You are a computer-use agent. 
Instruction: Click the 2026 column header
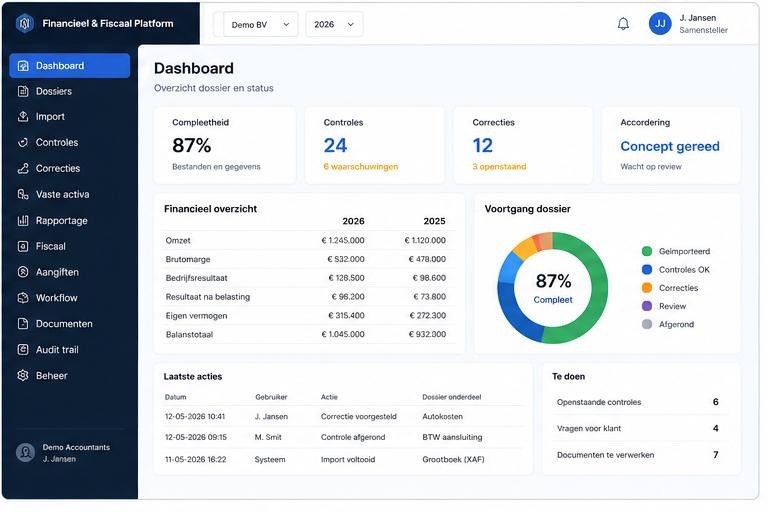[x=353, y=221]
